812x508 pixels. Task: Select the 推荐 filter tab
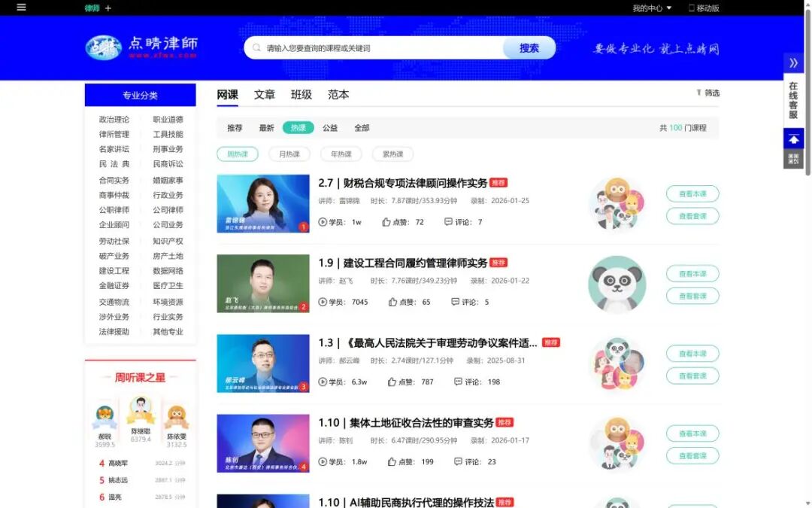click(234, 127)
